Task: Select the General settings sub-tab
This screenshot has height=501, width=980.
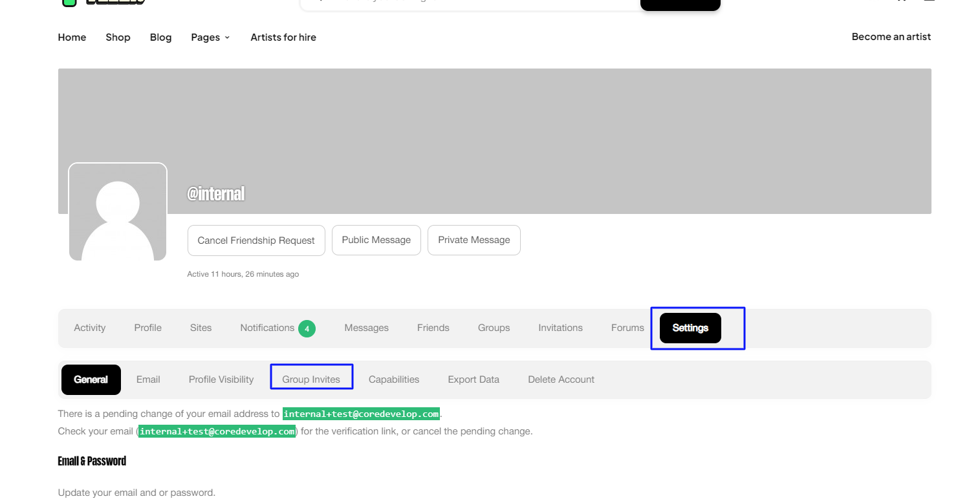Action: tap(91, 379)
